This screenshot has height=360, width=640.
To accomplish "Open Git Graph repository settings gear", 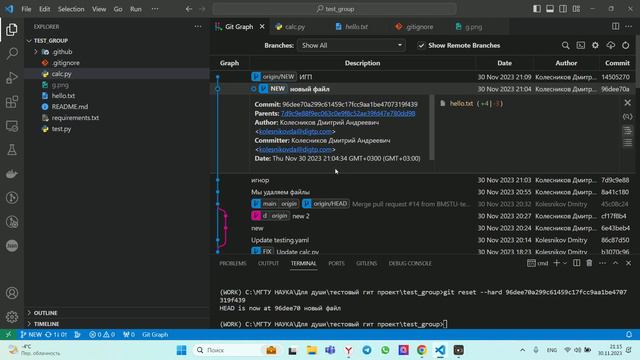I will coord(596,45).
